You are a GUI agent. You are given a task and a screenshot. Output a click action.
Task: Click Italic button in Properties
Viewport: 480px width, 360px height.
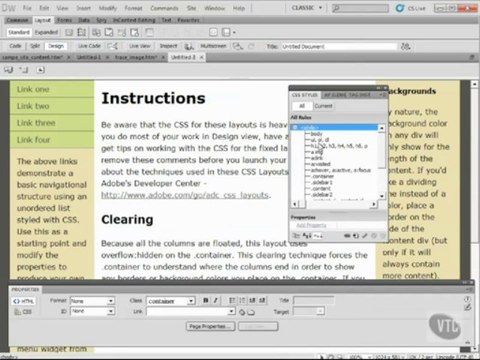[x=216, y=301]
